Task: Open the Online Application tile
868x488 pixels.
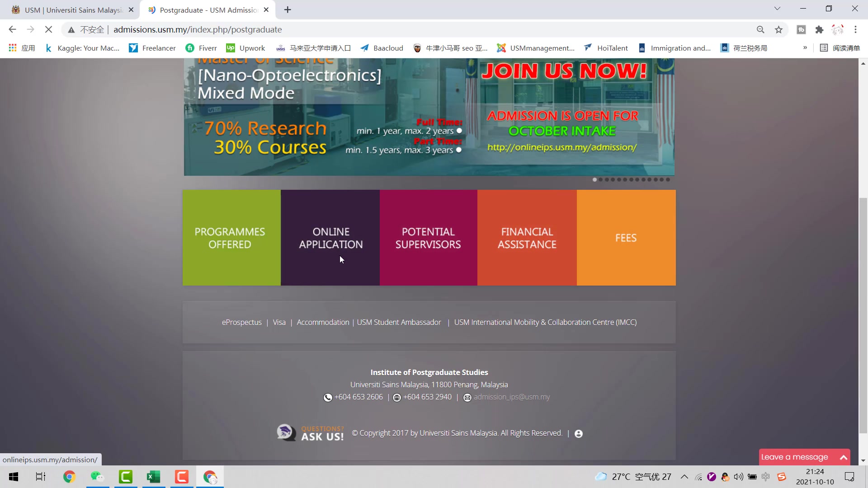Action: (x=330, y=238)
